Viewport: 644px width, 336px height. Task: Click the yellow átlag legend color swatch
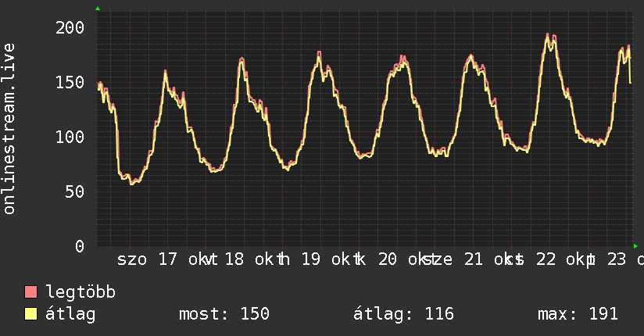[x=30, y=314]
